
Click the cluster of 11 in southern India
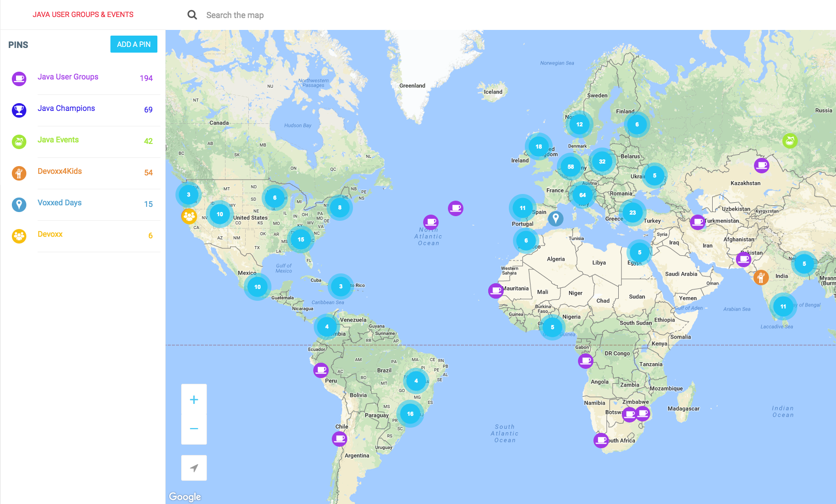click(783, 306)
